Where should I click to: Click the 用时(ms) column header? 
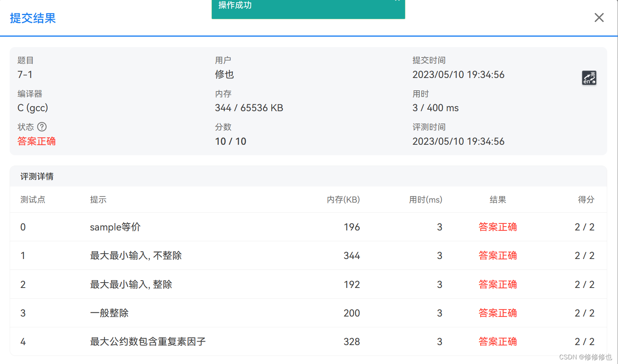pyautogui.click(x=426, y=200)
